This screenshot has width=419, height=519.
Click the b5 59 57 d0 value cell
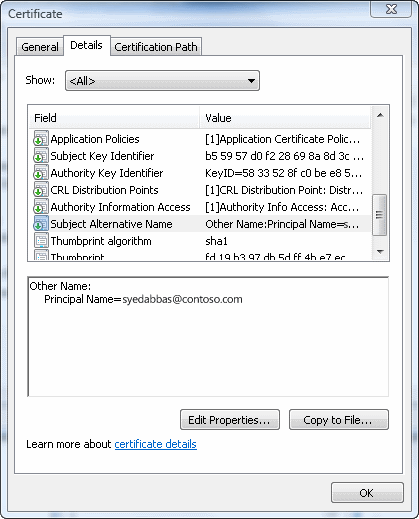(x=284, y=156)
